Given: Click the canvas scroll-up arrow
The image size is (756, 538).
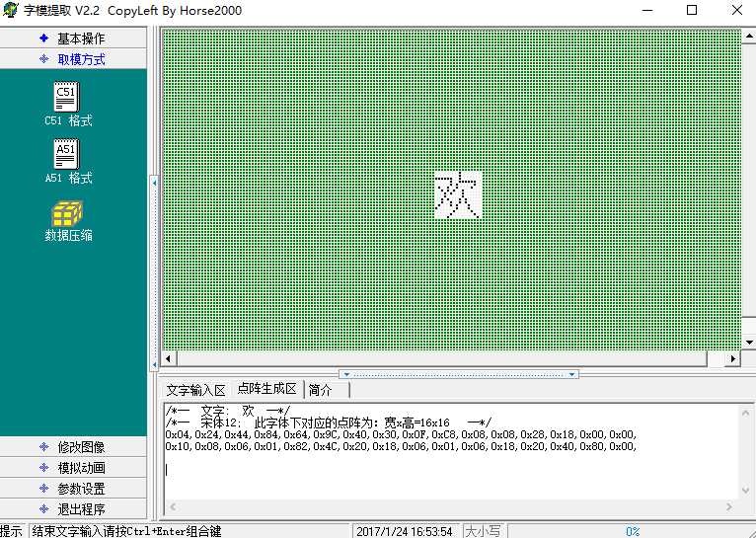Looking at the screenshot, I should pyautogui.click(x=749, y=36).
